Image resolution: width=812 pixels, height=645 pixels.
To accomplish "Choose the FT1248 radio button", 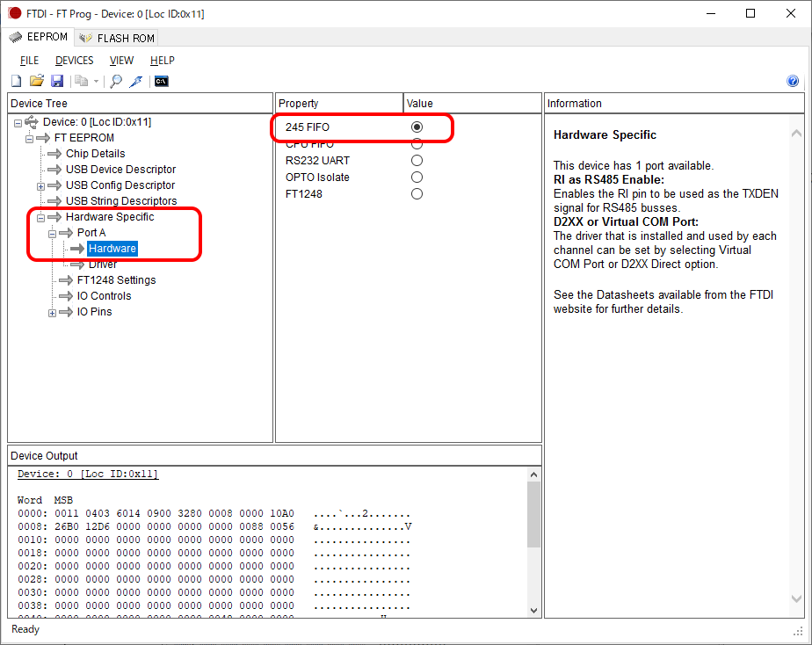I will click(x=417, y=194).
